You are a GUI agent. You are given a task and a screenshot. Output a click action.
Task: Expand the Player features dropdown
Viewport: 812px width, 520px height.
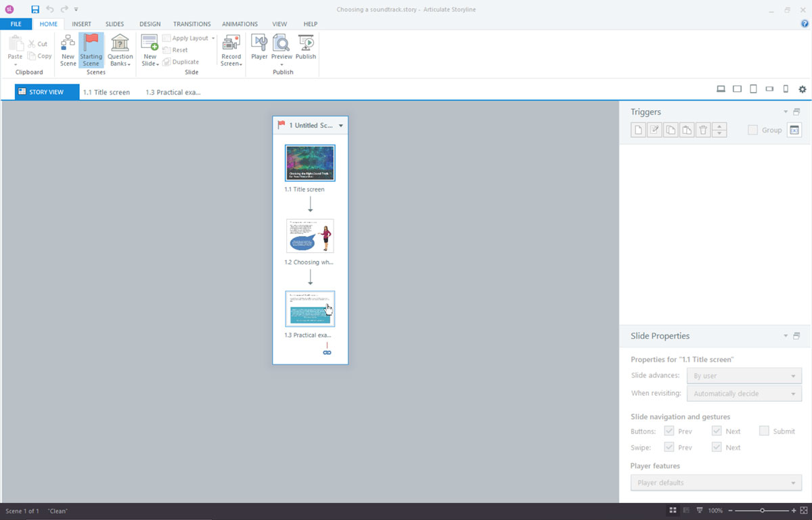coord(716,483)
